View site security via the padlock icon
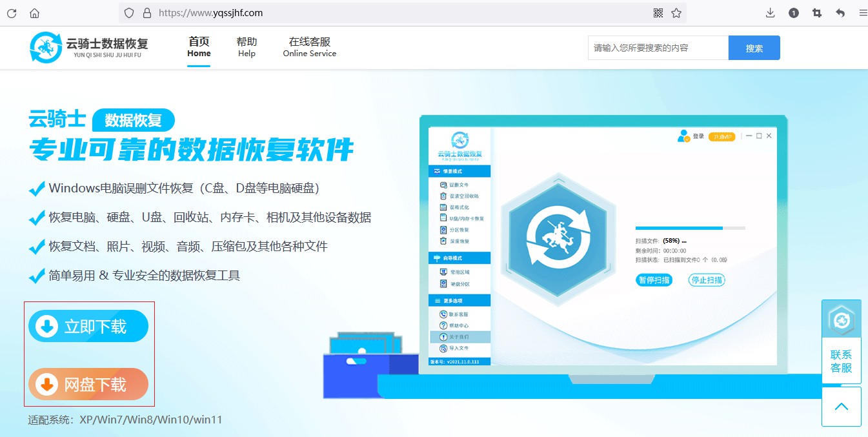This screenshot has height=437, width=868. pyautogui.click(x=146, y=13)
